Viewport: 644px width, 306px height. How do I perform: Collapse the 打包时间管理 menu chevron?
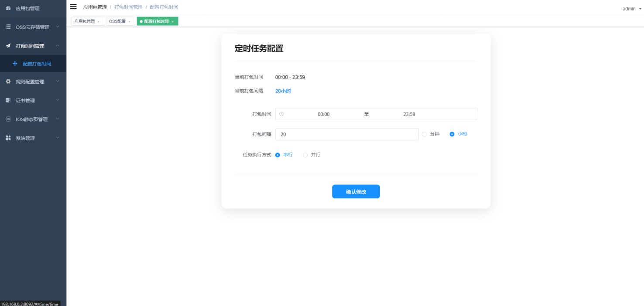pos(58,46)
